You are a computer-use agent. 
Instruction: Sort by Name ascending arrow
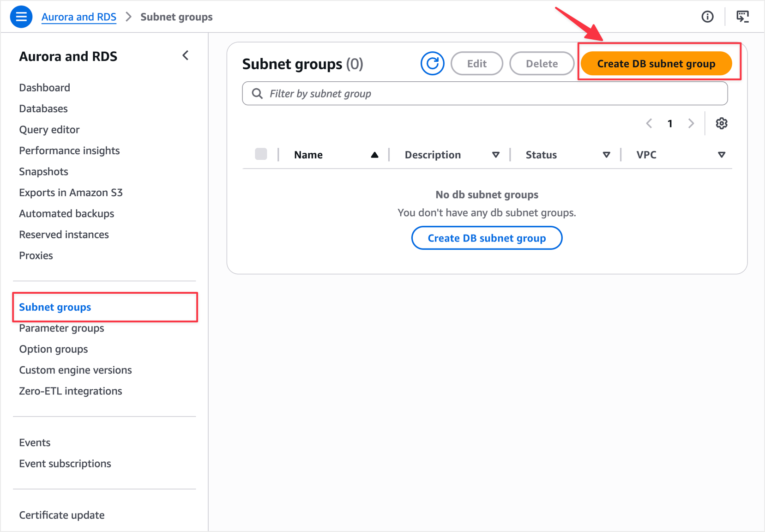point(374,155)
